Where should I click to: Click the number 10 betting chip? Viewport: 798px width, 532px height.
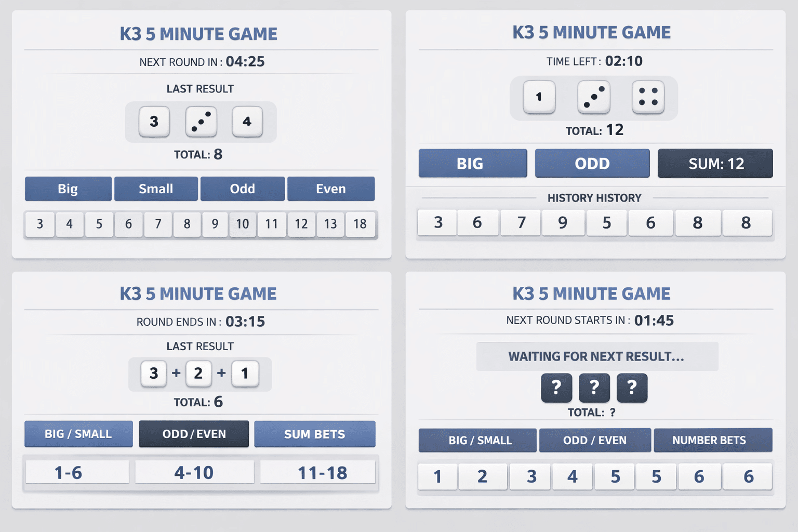tap(242, 224)
